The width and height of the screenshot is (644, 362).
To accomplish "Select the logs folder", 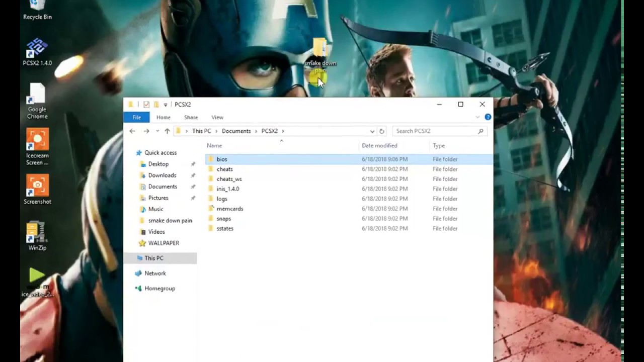I will pyautogui.click(x=222, y=199).
